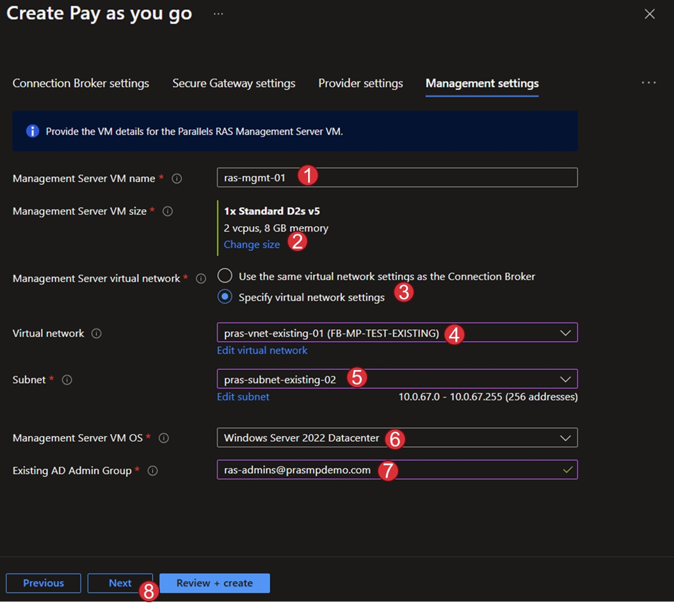Select 'Specify virtual network settings' radio button

[x=225, y=297]
